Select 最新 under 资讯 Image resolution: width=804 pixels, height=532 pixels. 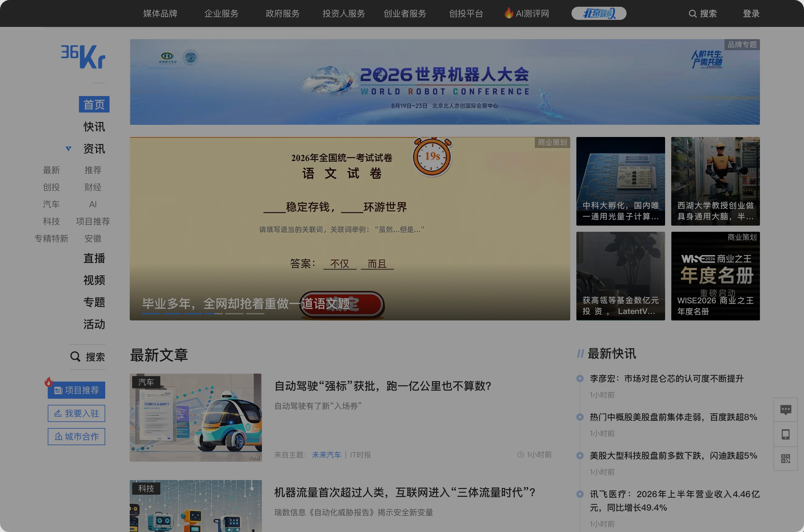[x=51, y=170]
